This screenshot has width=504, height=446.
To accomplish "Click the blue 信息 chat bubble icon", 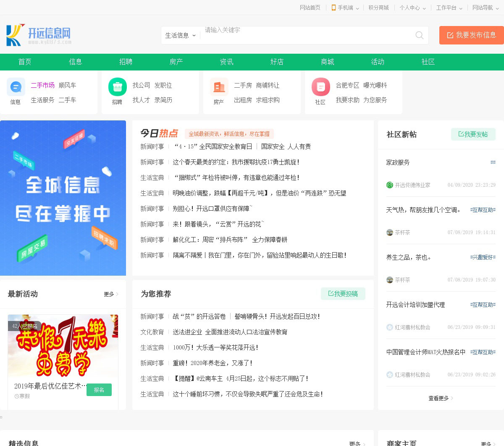I will 16,87.
